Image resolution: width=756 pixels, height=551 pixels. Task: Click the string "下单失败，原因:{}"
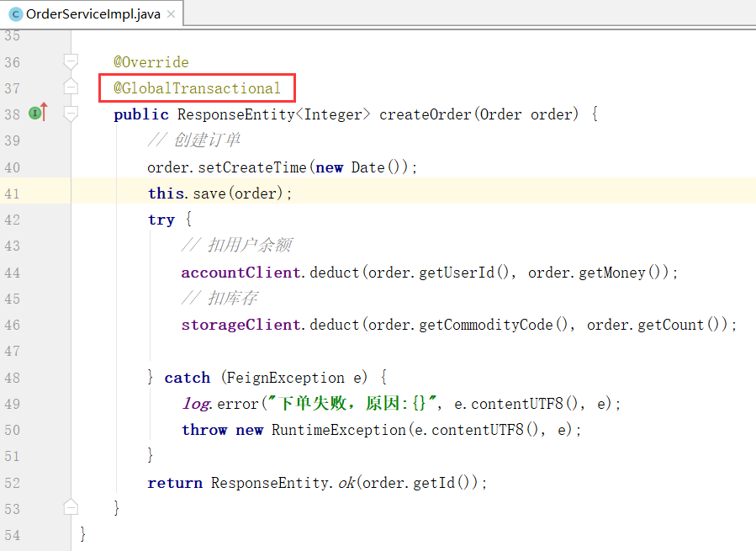[352, 403]
